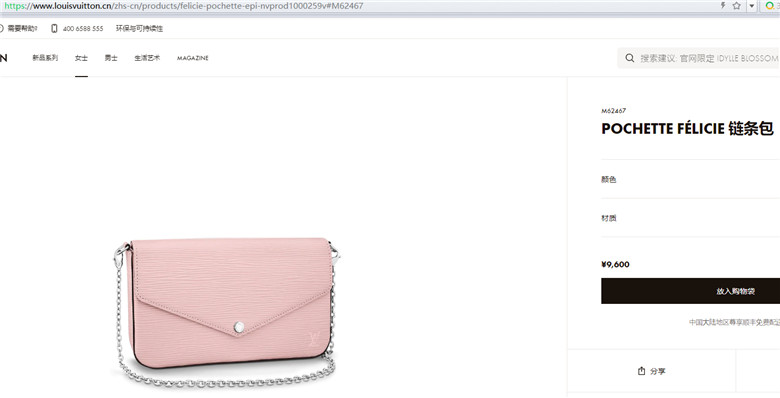Click the ¥9,600 price text
The height and width of the screenshot is (398, 780).
tap(615, 264)
